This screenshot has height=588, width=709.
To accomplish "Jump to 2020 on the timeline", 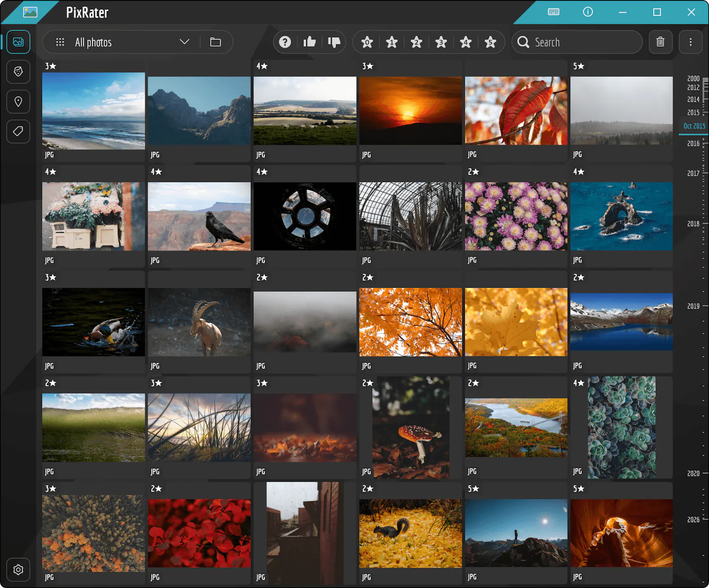I will [693, 474].
